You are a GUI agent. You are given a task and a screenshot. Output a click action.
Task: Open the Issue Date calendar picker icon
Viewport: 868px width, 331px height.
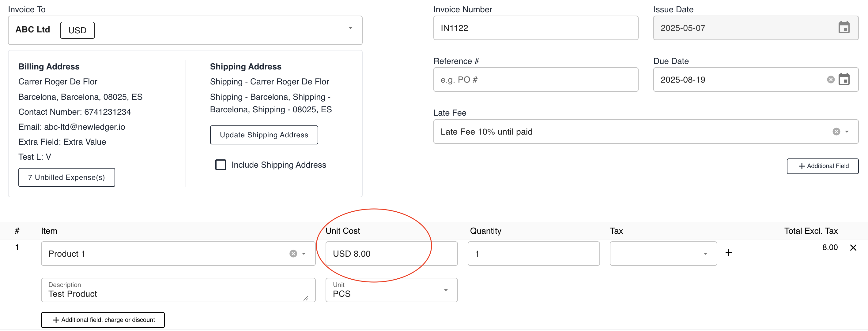[844, 28]
